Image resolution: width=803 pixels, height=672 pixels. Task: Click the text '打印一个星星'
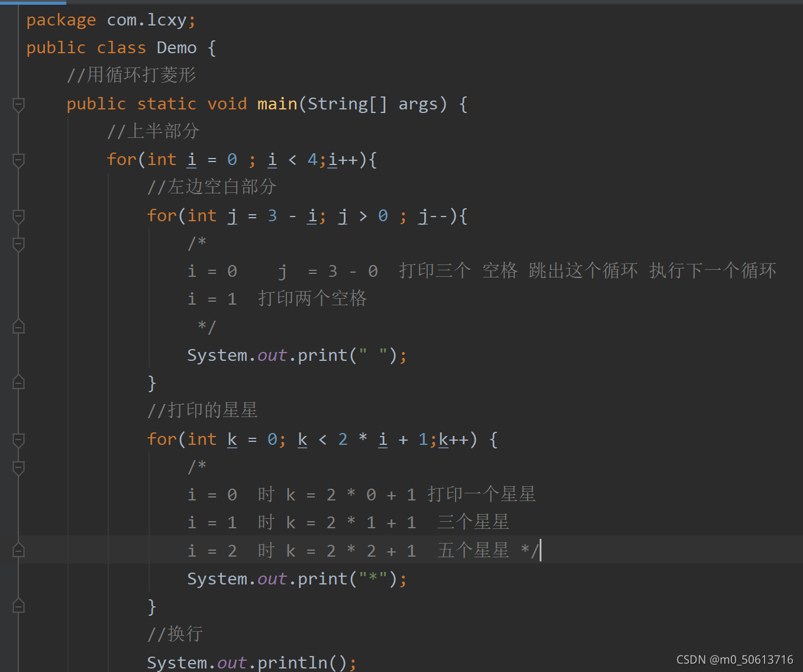482,495
